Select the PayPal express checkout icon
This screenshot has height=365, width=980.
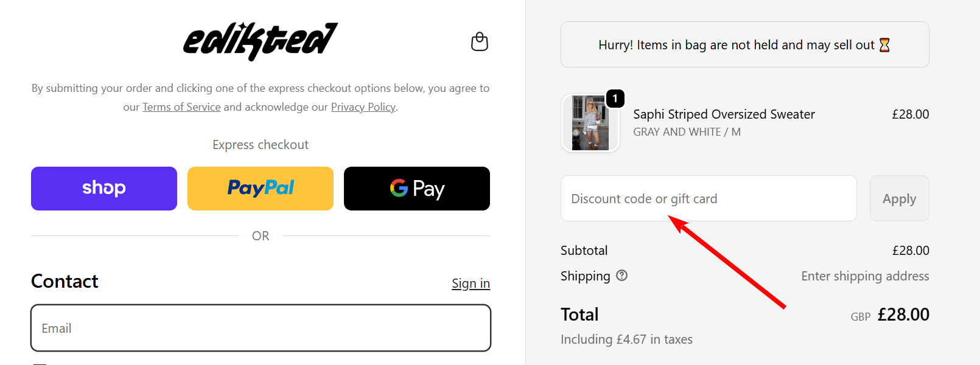(x=260, y=188)
